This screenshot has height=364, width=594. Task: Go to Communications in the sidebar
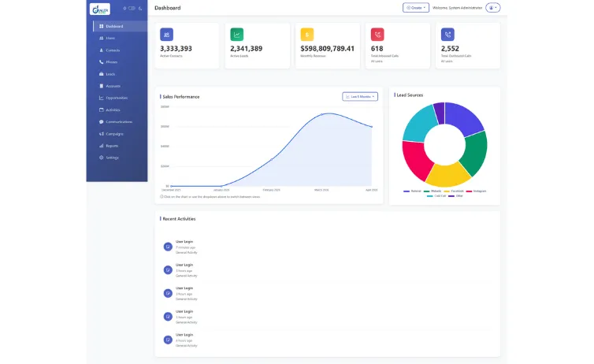[x=121, y=121]
